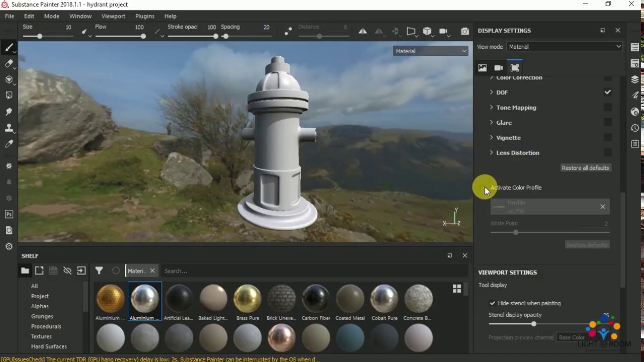This screenshot has width=644, height=362.
Task: Enable the Lens Distortion checkbox
Action: point(608,152)
